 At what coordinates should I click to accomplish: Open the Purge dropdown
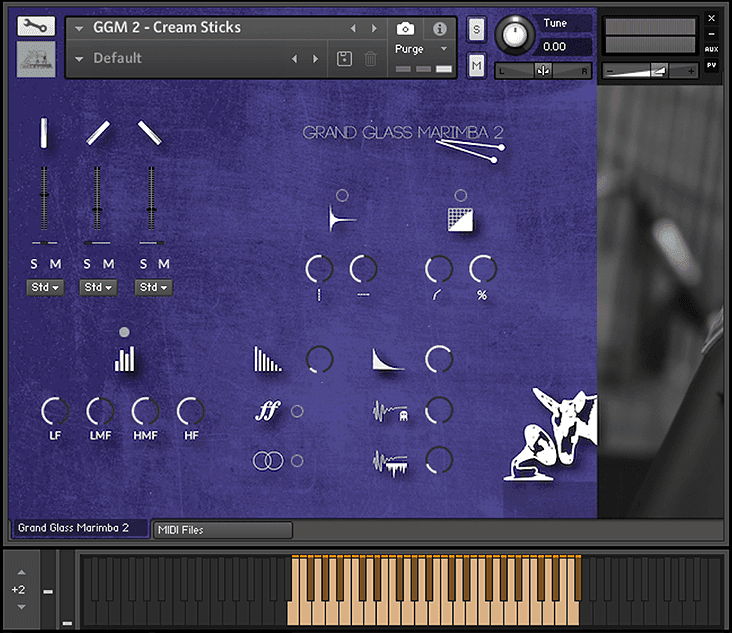point(444,49)
